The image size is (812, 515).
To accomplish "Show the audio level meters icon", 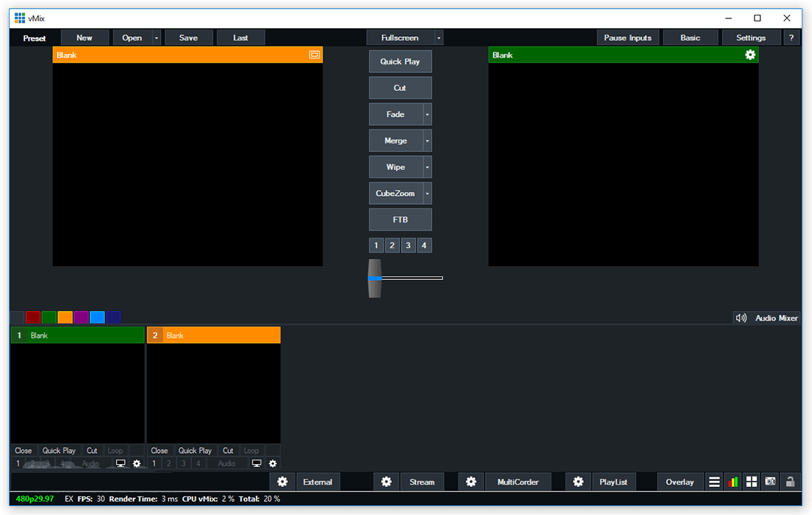I will (733, 482).
